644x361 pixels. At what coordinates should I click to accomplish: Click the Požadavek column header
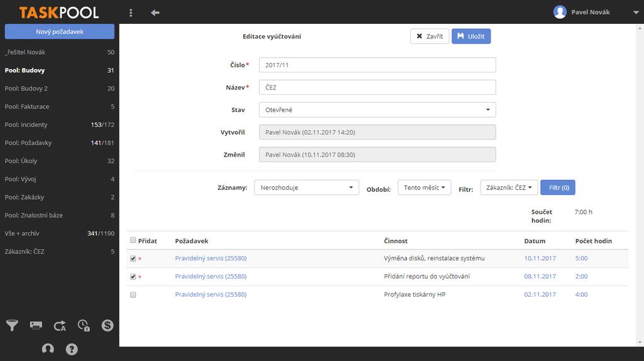[x=191, y=241]
